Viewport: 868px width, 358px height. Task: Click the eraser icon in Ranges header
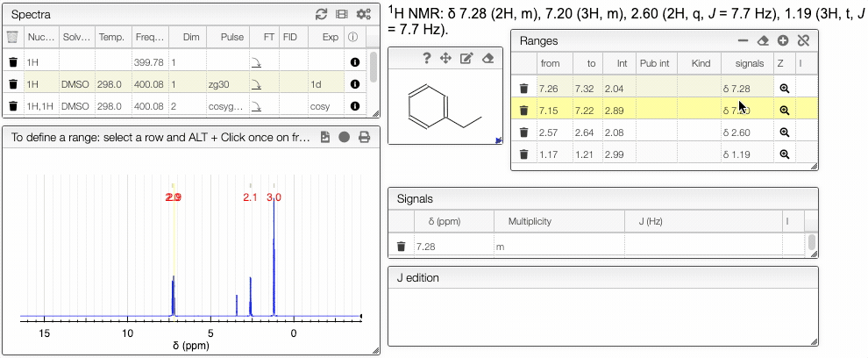tap(763, 40)
